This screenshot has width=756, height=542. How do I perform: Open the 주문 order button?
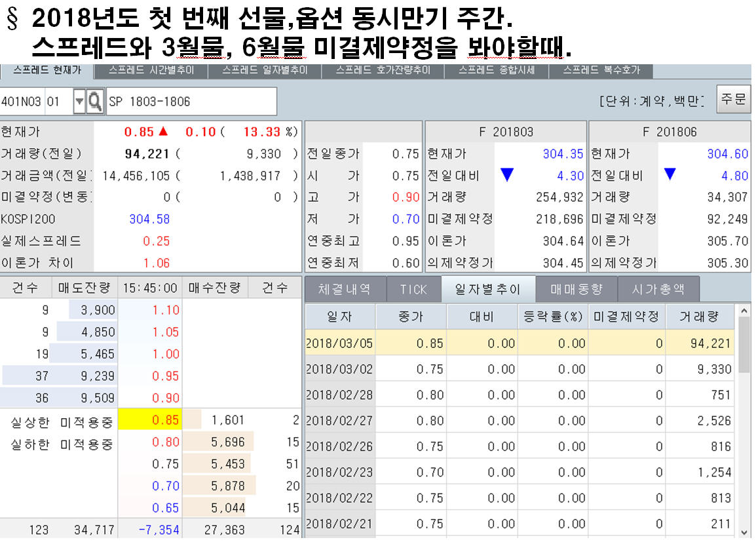735,102
